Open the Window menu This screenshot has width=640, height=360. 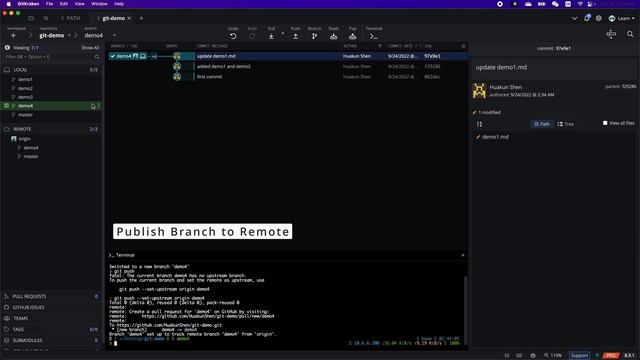click(99, 4)
